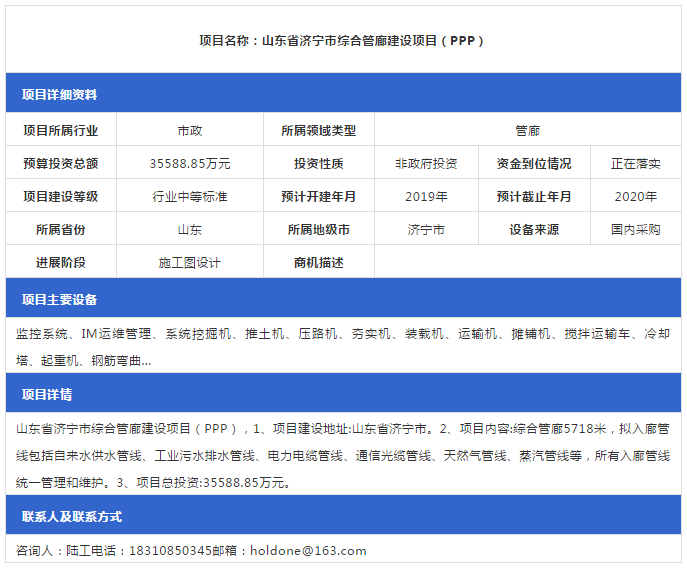Image resolution: width=687 pixels, height=569 pixels.
Task: Click the 正在落实 funding status value
Action: [636, 163]
